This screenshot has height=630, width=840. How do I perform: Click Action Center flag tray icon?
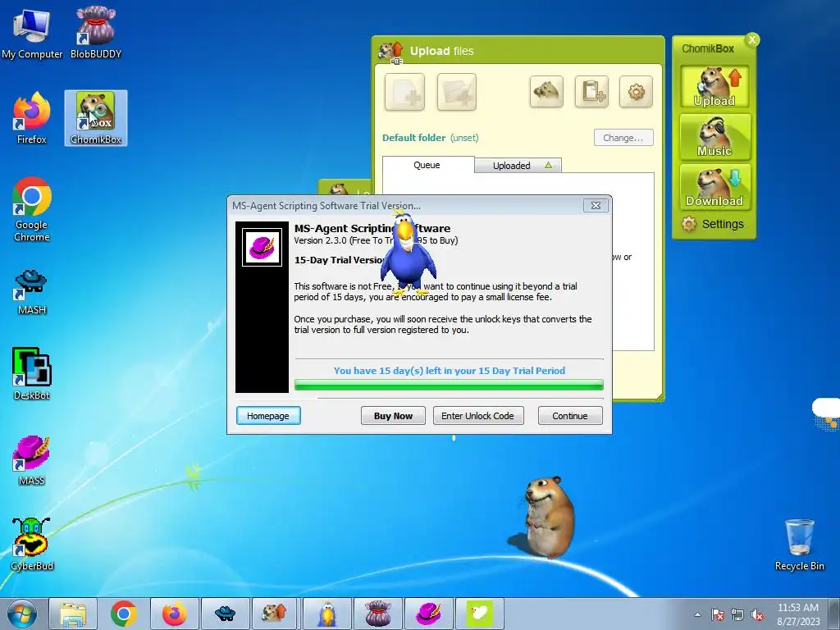[x=718, y=614]
